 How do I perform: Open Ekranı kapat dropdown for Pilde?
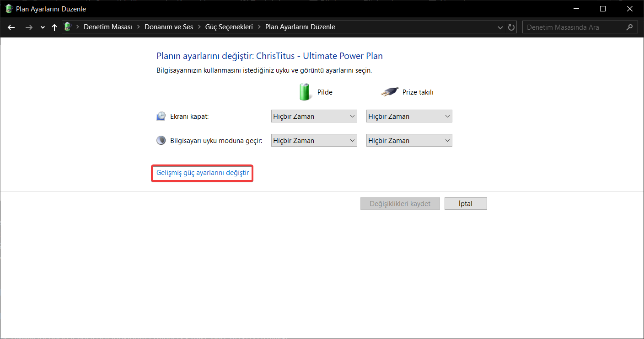tap(314, 116)
